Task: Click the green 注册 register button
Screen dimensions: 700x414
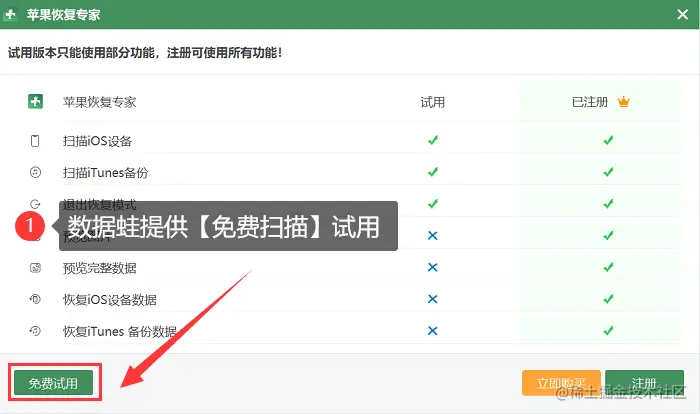Action: pyautogui.click(x=644, y=382)
